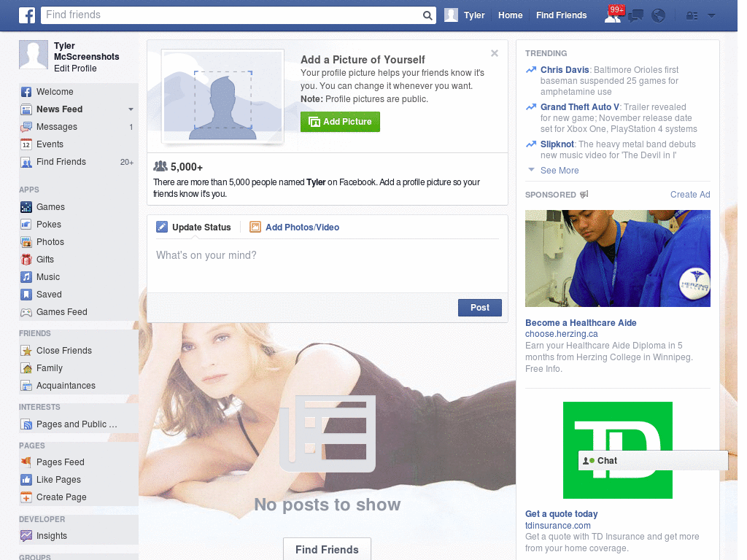Open the Slipknot trending topic
Screen dimensions: 747x560
[557, 144]
